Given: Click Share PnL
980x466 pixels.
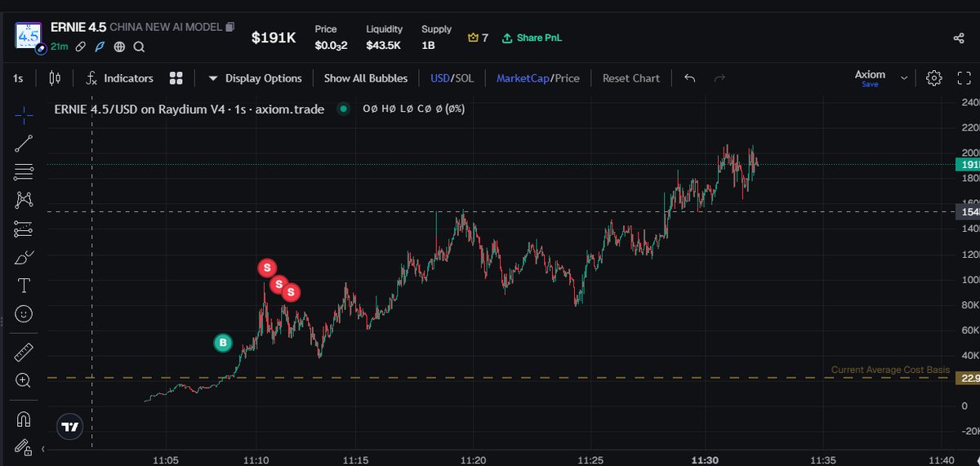Looking at the screenshot, I should 532,38.
